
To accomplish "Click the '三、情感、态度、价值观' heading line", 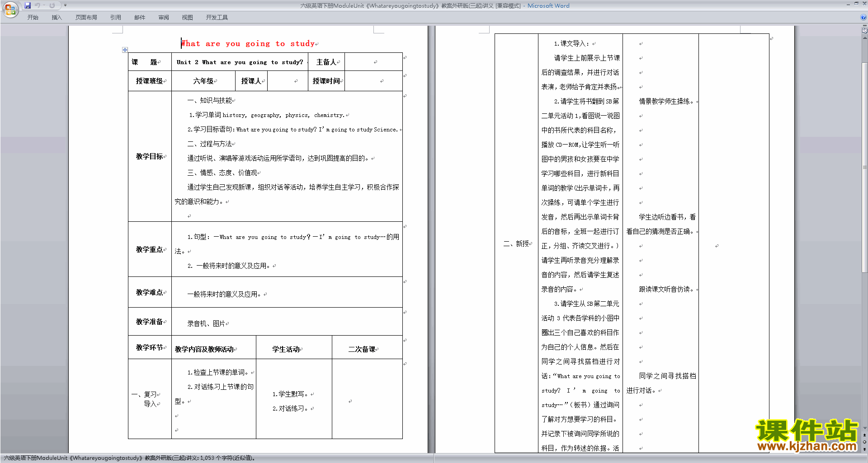I will [222, 173].
